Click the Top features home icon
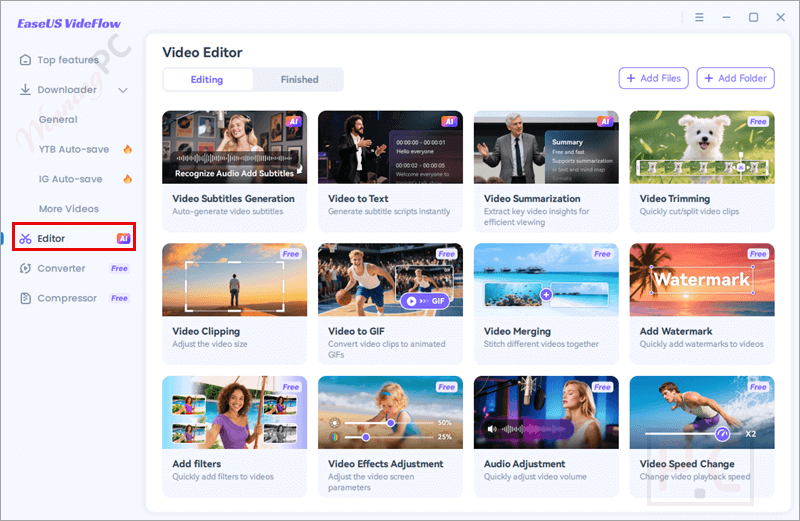 [x=25, y=60]
